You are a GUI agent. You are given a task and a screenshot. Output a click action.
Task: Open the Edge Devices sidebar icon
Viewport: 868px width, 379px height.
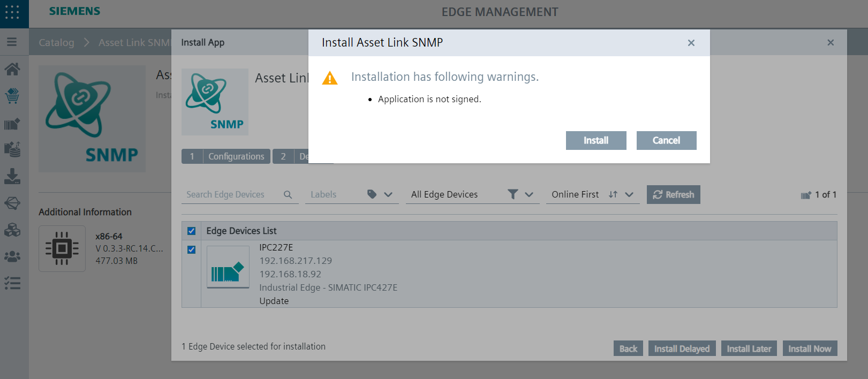(x=12, y=124)
